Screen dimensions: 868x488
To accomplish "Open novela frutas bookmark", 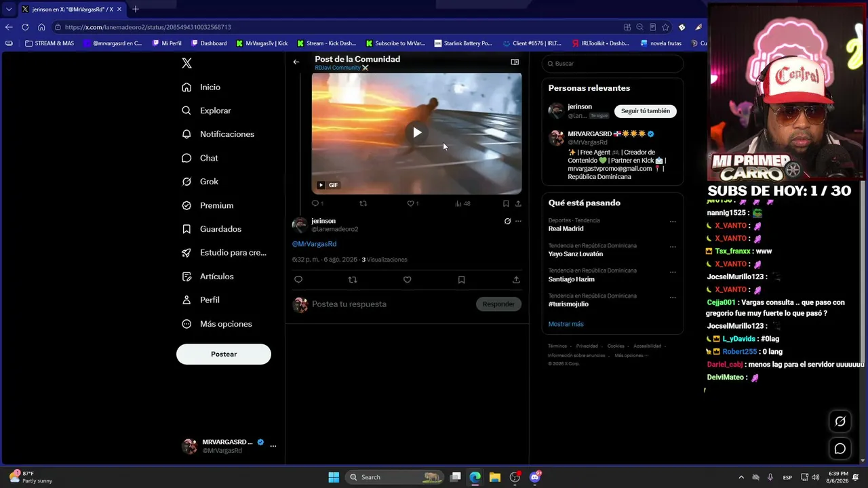I will 661,43.
